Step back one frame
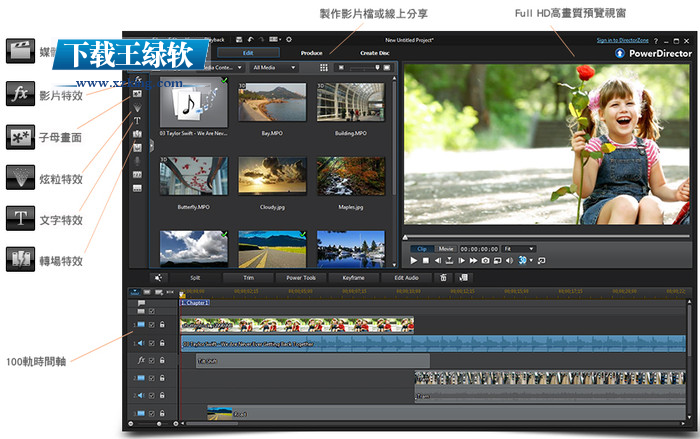Image resolution: width=700 pixels, height=439 pixels. [x=438, y=260]
